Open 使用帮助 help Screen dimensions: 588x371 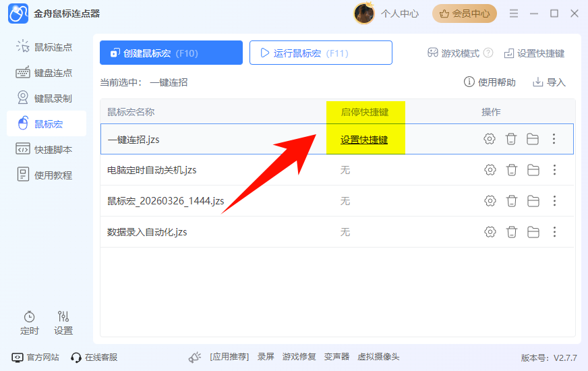[490, 82]
